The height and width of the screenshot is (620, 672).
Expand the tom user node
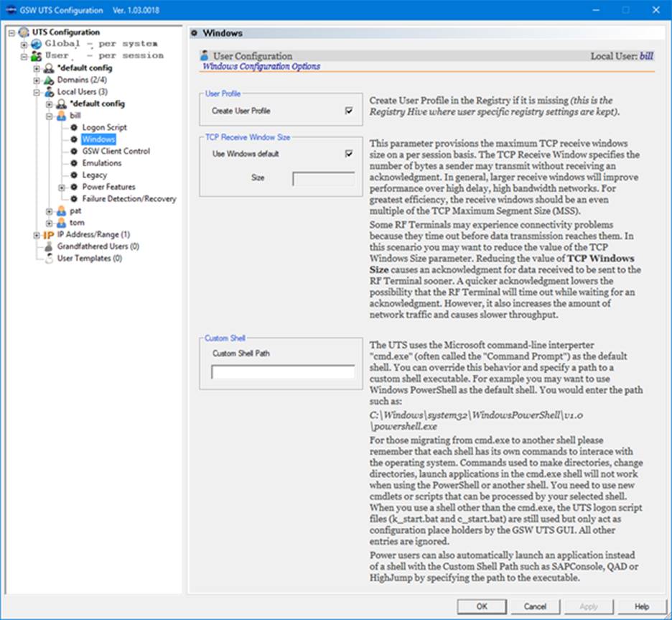(50, 223)
